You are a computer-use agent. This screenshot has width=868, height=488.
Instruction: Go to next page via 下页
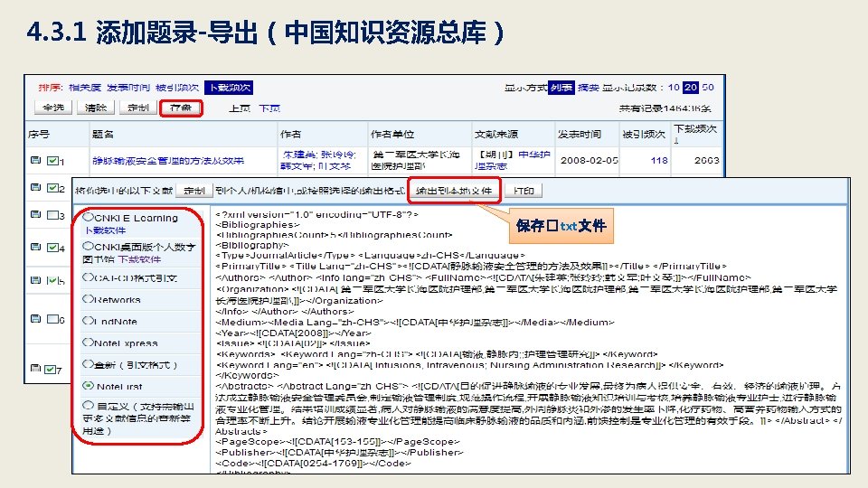tap(269, 108)
